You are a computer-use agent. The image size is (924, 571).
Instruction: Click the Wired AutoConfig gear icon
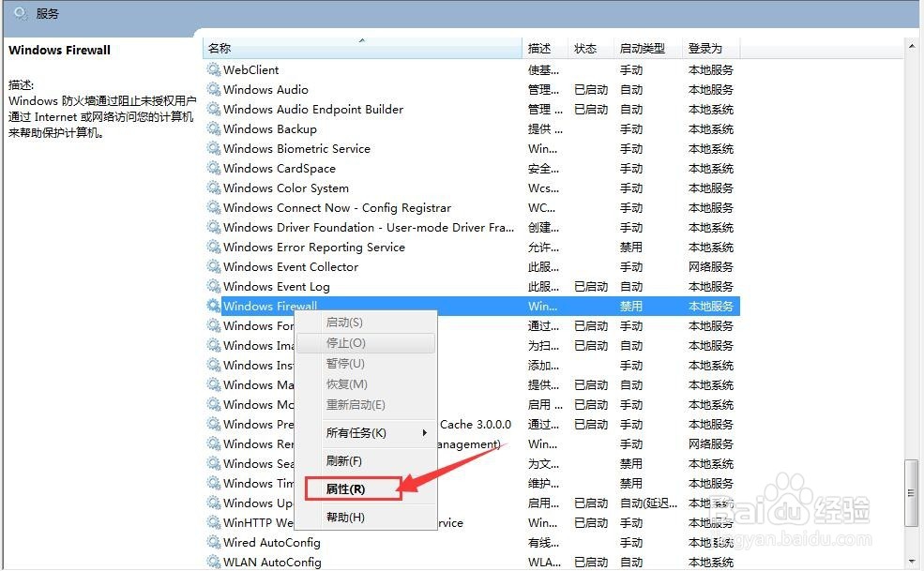213,542
